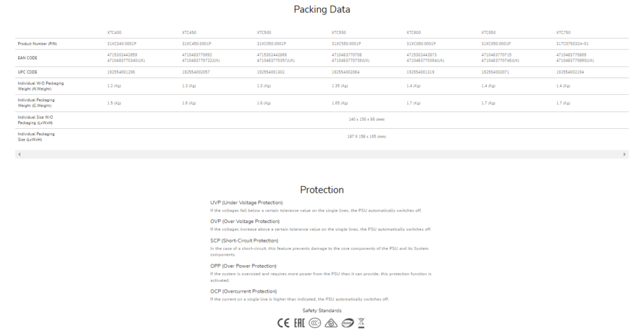Click the triangular RCM compliance mark
Image resolution: width=644 pixels, height=331 pixels.
(x=331, y=323)
